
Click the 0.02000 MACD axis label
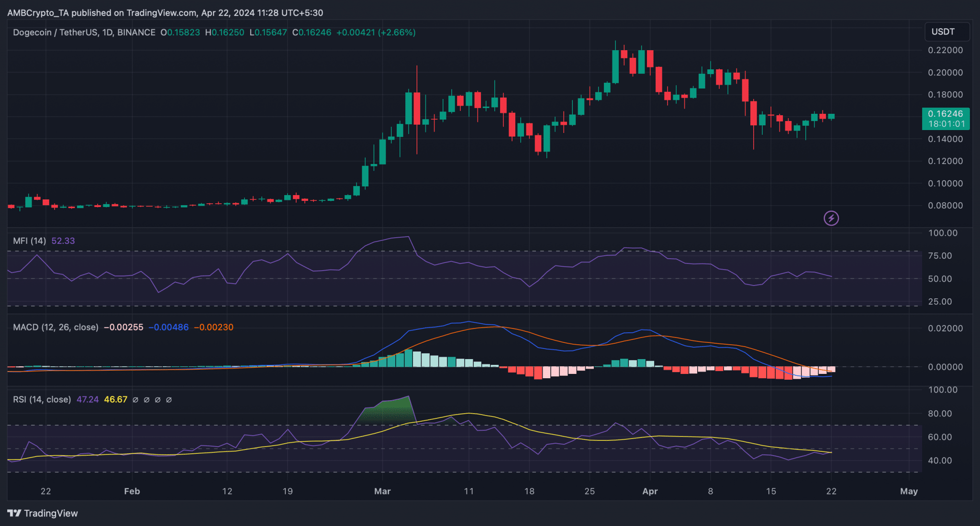[946, 329]
